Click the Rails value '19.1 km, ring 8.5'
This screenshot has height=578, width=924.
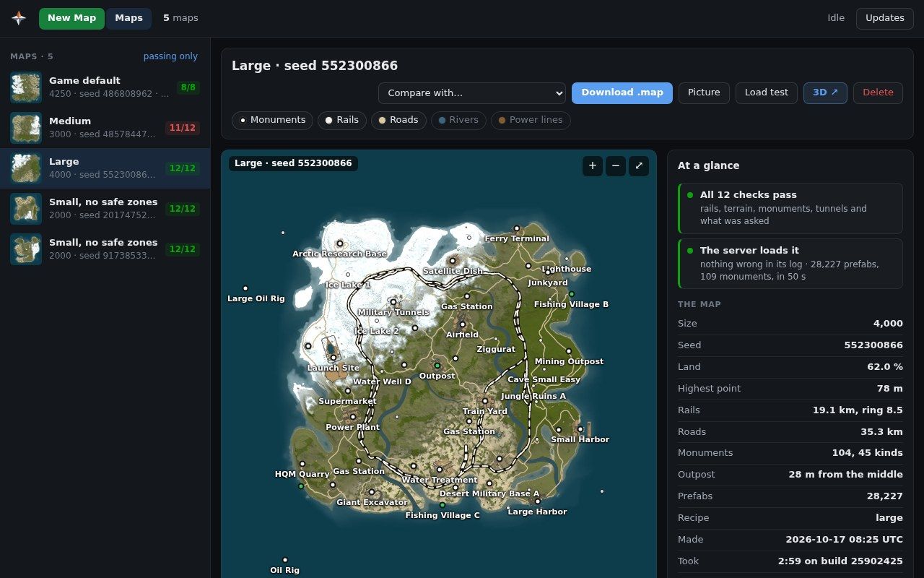click(x=858, y=410)
